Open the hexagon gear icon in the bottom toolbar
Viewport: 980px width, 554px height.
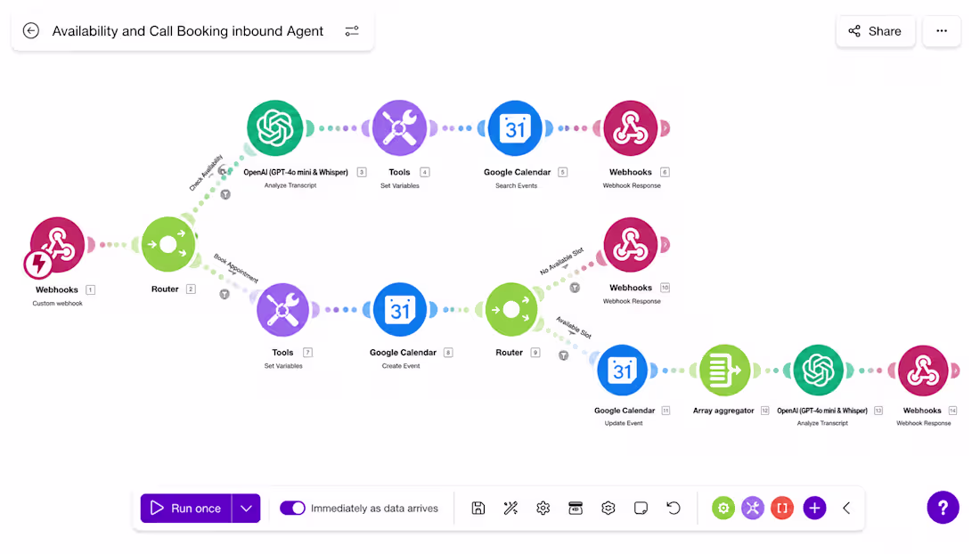(x=608, y=509)
